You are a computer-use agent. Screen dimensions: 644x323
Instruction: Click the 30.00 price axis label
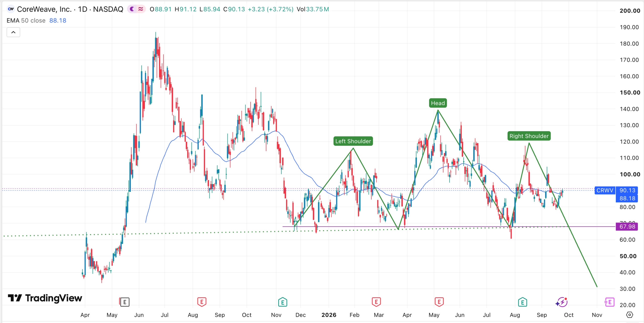pos(627,289)
